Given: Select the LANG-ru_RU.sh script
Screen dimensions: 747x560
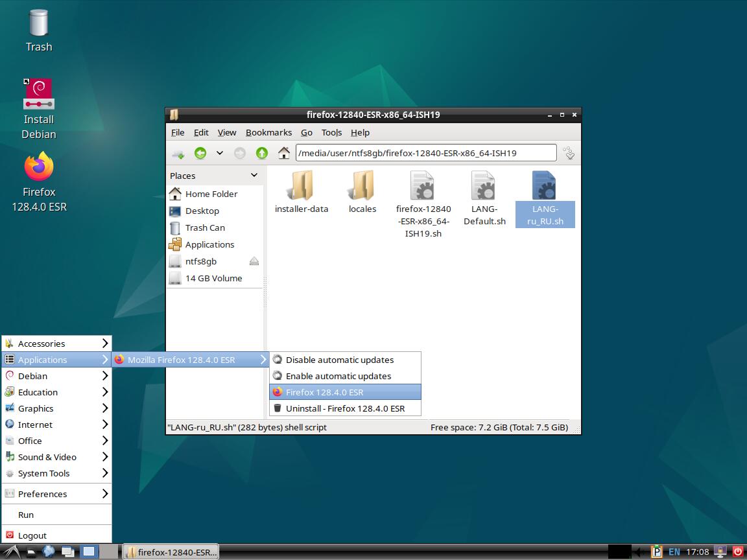Looking at the screenshot, I should pos(545,198).
